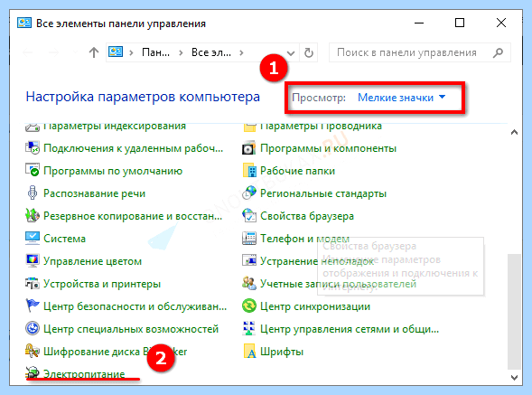Open Центр синхронизации link
Screen dimensions: 532x395
point(315,306)
